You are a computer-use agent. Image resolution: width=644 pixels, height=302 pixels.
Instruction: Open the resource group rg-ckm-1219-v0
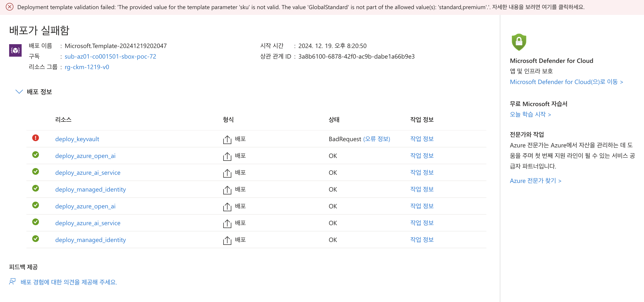click(x=87, y=67)
